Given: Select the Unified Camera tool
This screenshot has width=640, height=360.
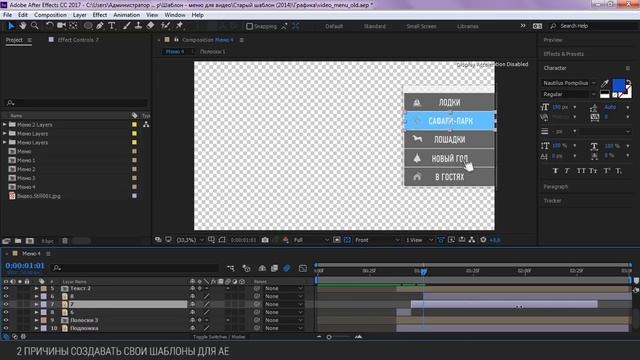Looking at the screenshot, I should 62,26.
